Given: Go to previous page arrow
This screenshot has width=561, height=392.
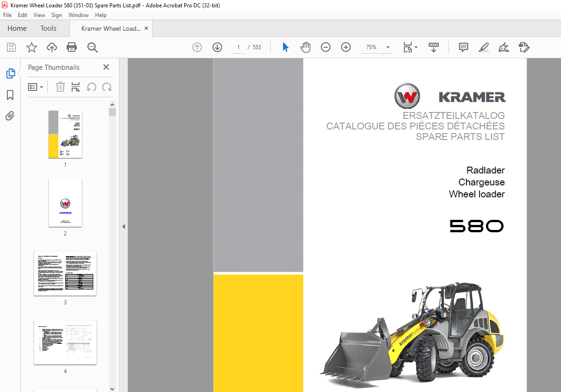Looking at the screenshot, I should click(197, 47).
